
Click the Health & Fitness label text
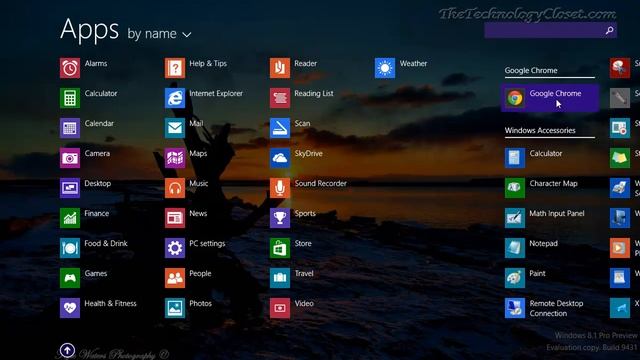click(110, 303)
